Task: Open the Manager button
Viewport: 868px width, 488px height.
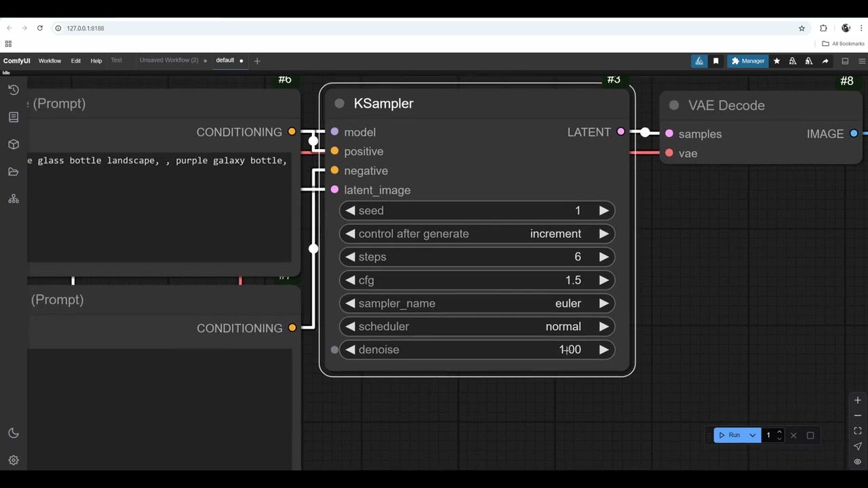Action: [x=748, y=61]
